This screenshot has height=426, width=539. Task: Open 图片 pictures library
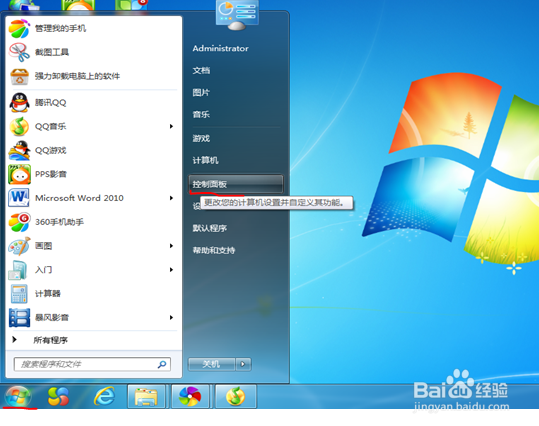(x=201, y=92)
